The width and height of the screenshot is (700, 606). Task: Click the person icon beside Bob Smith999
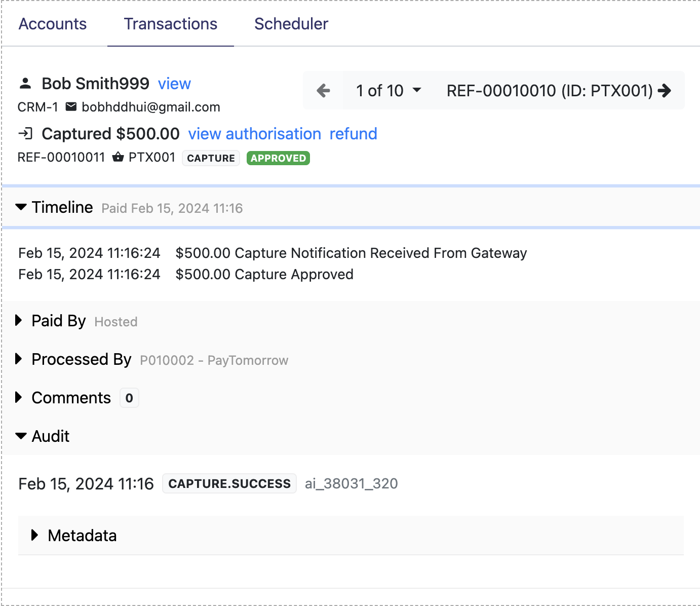click(x=25, y=84)
